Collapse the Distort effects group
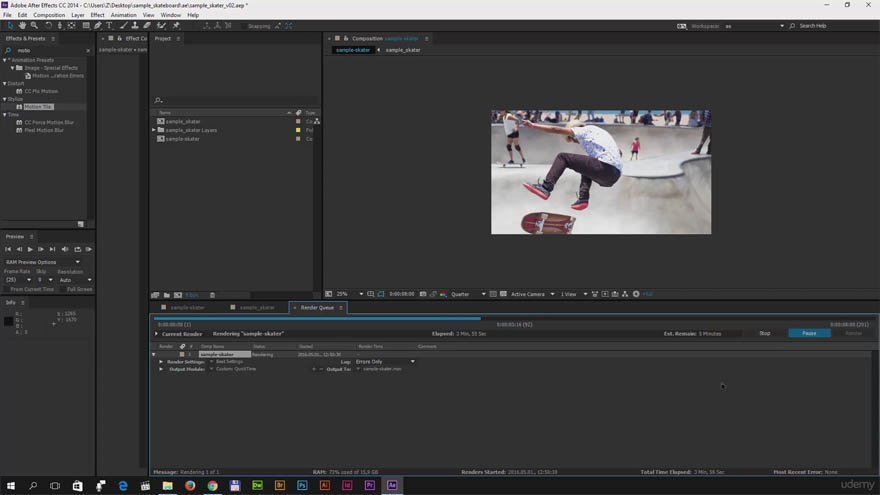The height and width of the screenshot is (495, 880). click(5, 84)
